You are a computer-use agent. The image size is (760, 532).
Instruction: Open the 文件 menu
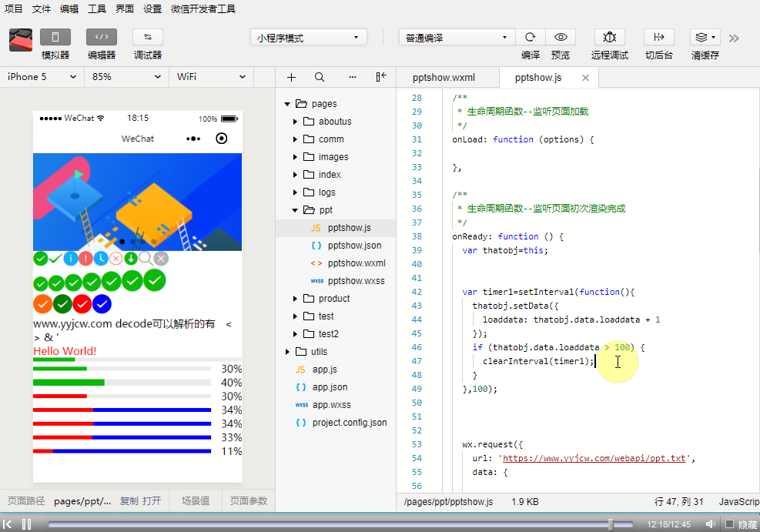coord(42,8)
